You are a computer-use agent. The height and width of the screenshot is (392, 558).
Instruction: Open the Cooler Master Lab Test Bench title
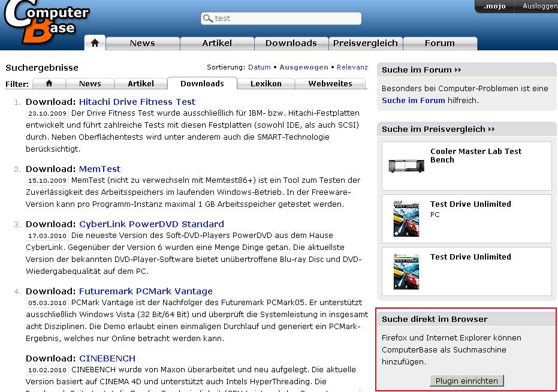(476, 156)
